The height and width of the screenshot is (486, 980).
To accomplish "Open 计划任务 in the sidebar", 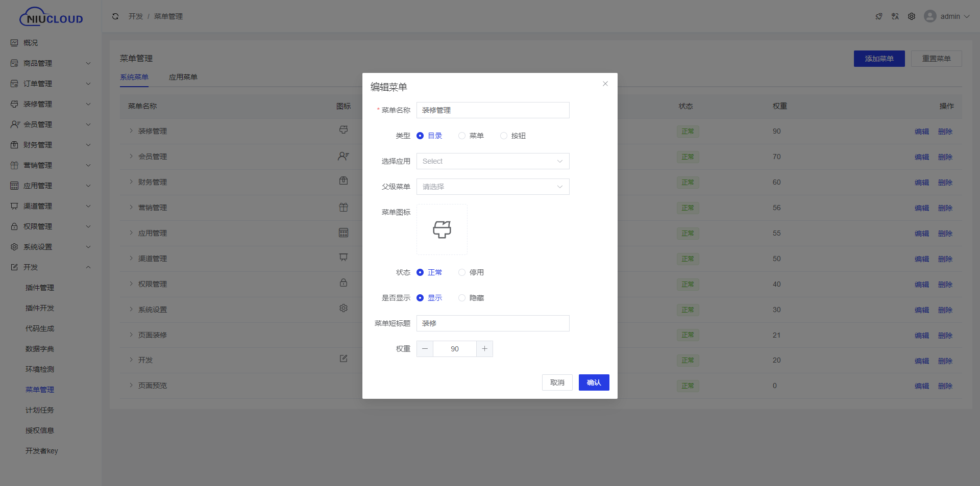I will click(x=40, y=410).
